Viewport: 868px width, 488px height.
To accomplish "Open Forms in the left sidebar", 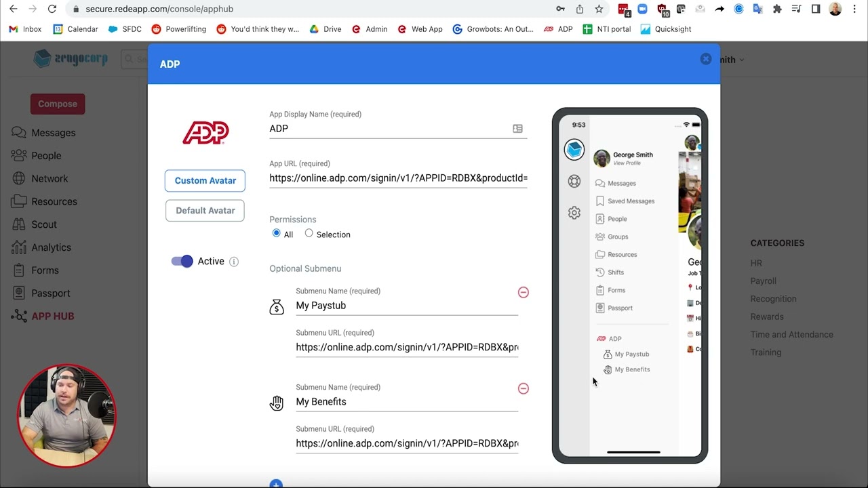I will pyautogui.click(x=35, y=270).
